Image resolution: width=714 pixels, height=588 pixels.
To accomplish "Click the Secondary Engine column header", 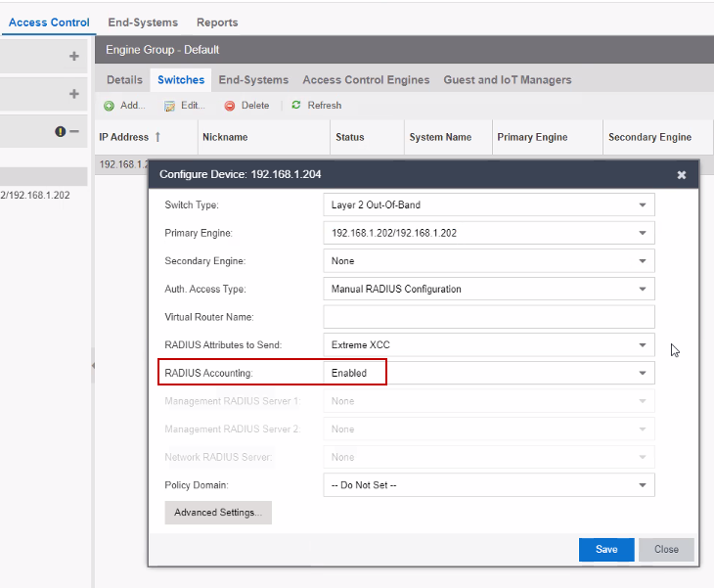I will [658, 137].
